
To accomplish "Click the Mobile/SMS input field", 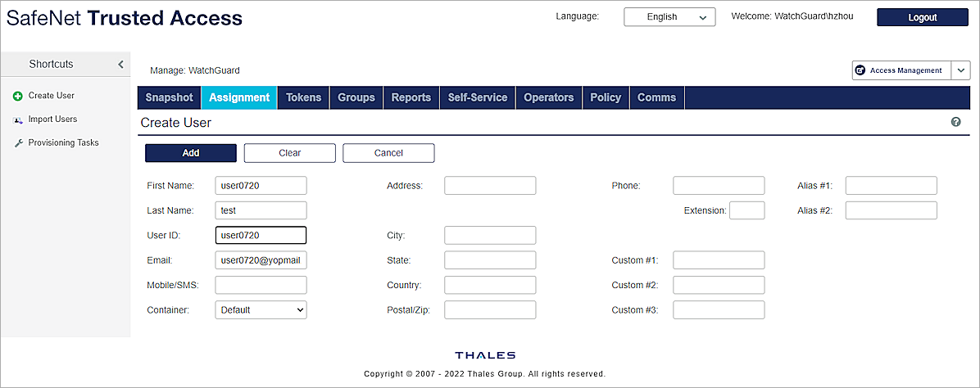I will click(261, 285).
